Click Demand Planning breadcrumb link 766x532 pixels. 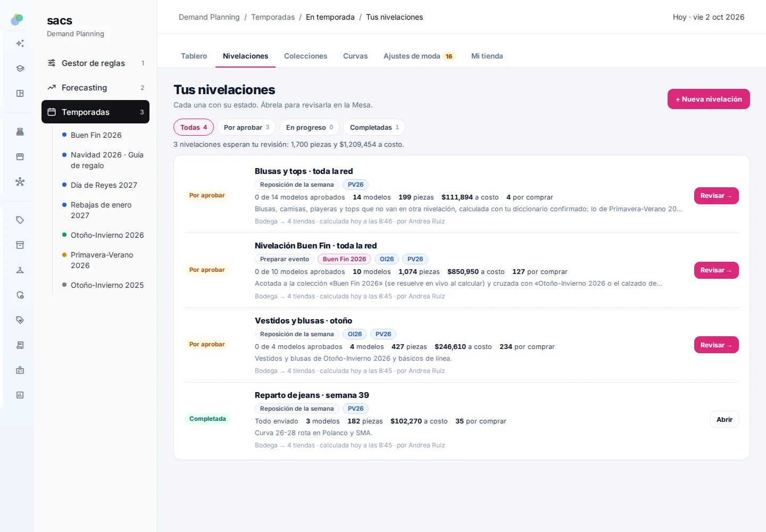[209, 17]
